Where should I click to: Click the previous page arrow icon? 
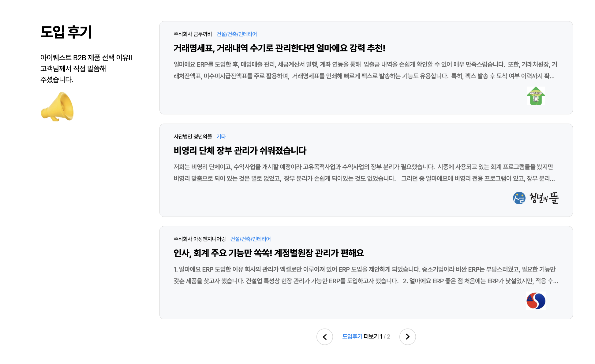[325, 336]
